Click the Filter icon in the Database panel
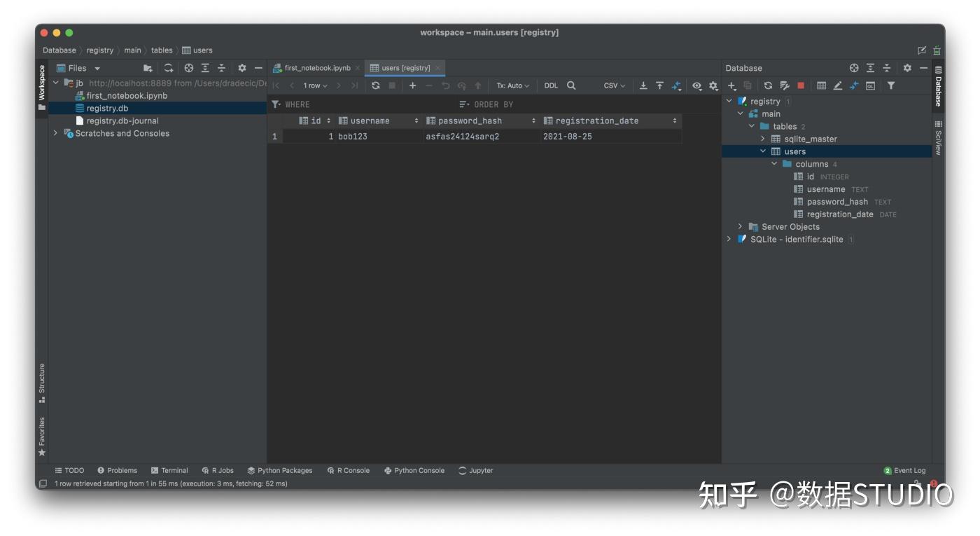The image size is (980, 536). tap(890, 85)
